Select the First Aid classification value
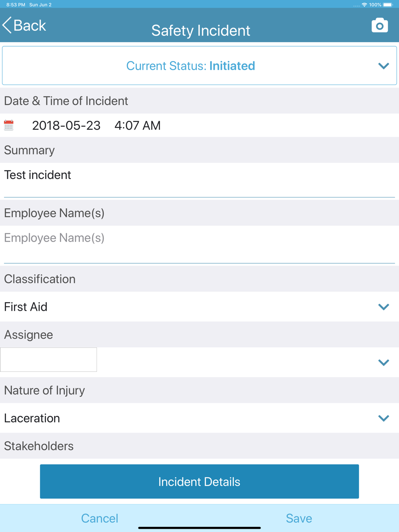 point(26,307)
